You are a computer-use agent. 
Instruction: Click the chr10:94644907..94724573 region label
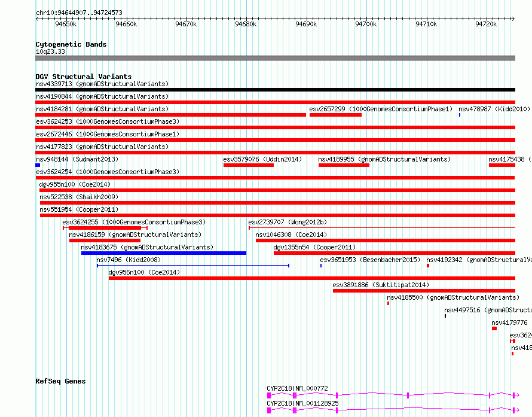tap(79, 13)
